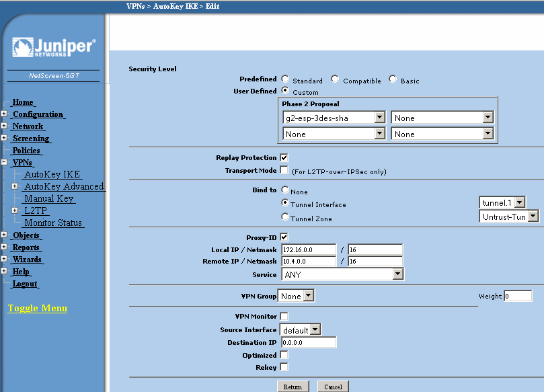Click the Local IP address field
Screen dimensions: 544x392
pyautogui.click(x=309, y=249)
